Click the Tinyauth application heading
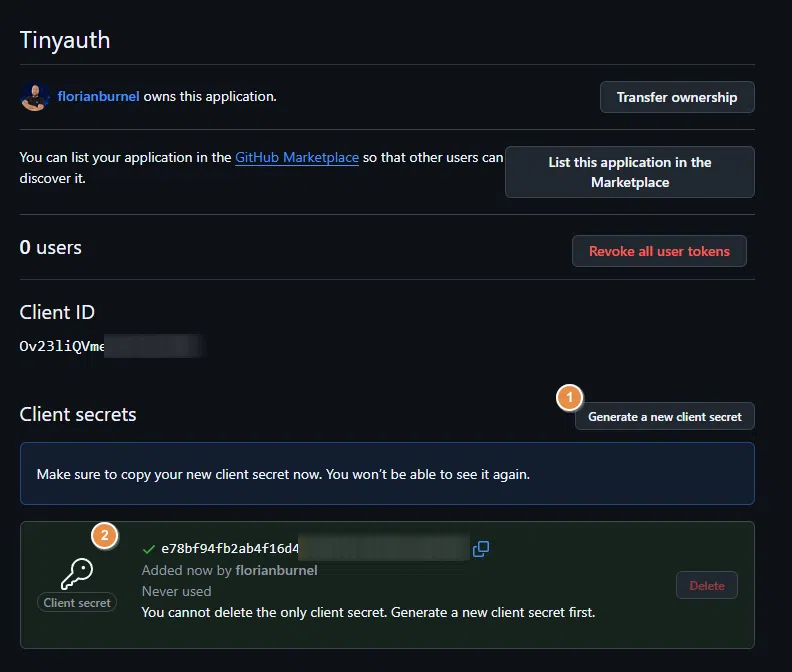Image resolution: width=792 pixels, height=672 pixels. (65, 40)
